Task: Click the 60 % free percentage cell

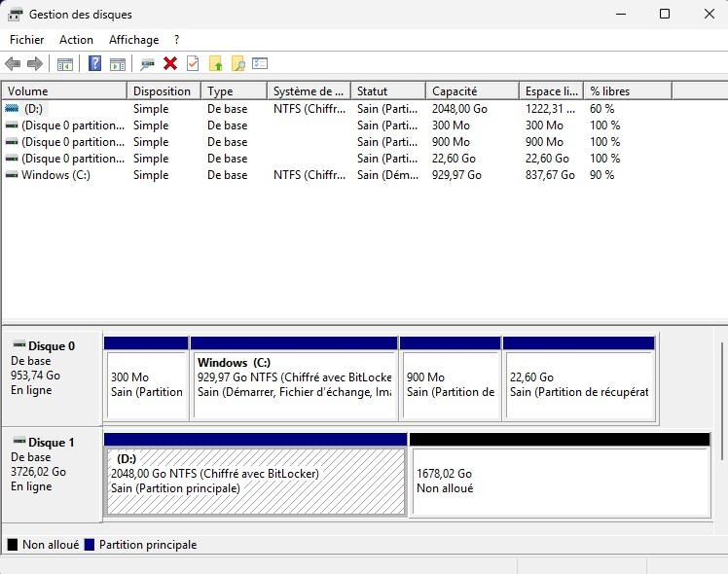Action: [x=602, y=109]
